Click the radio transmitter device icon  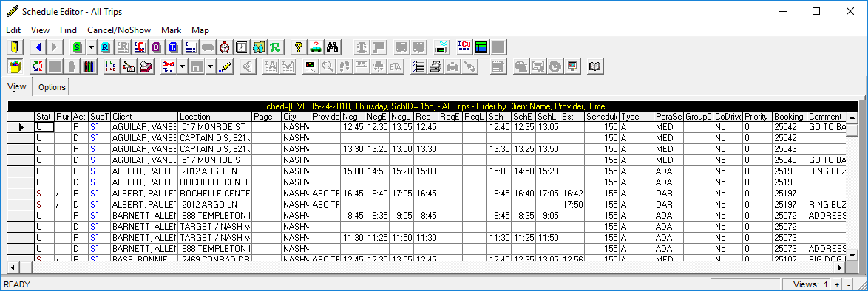point(441,47)
